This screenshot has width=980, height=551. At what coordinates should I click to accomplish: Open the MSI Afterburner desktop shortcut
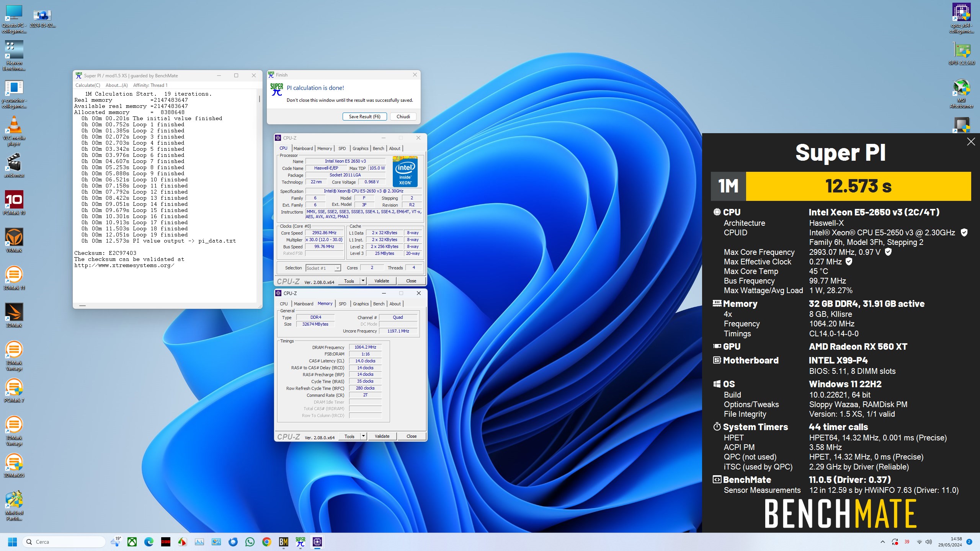click(x=961, y=94)
